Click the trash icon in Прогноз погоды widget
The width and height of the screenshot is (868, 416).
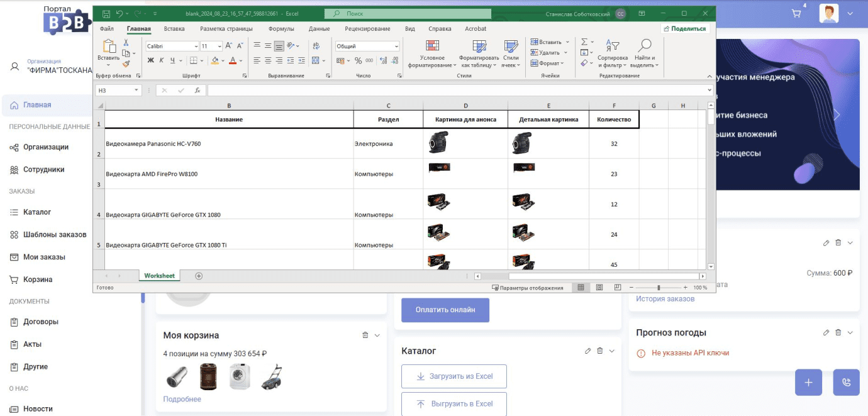(x=838, y=332)
